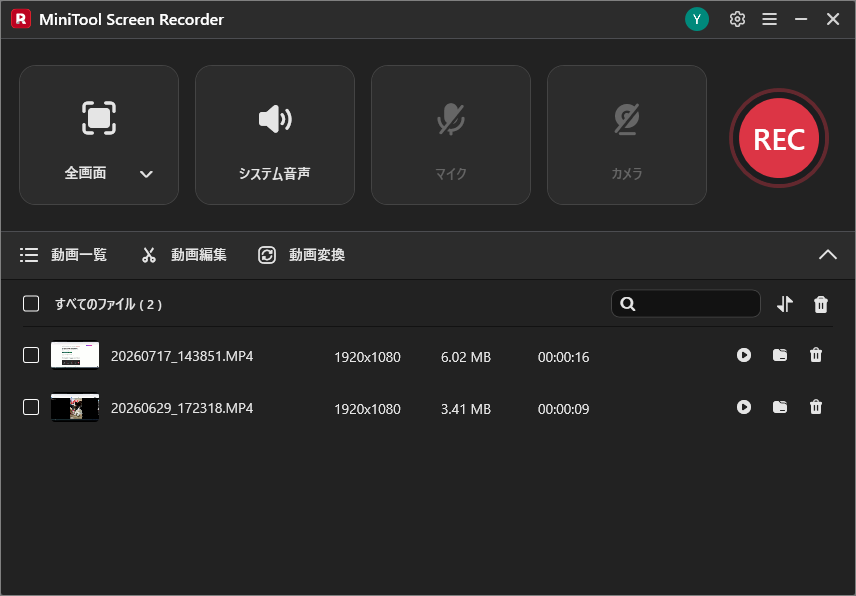This screenshot has width=856, height=596.
Task: Click the delete-all trash icon in list header
Action: pos(821,304)
